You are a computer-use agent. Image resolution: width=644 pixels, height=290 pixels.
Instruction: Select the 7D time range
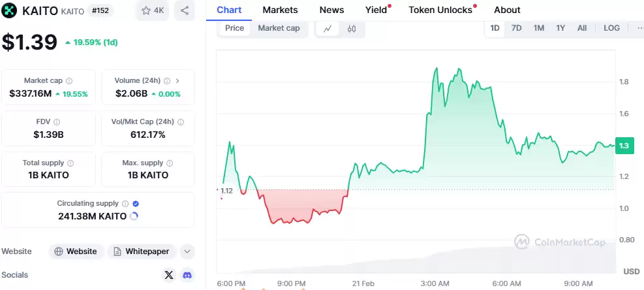[516, 28]
